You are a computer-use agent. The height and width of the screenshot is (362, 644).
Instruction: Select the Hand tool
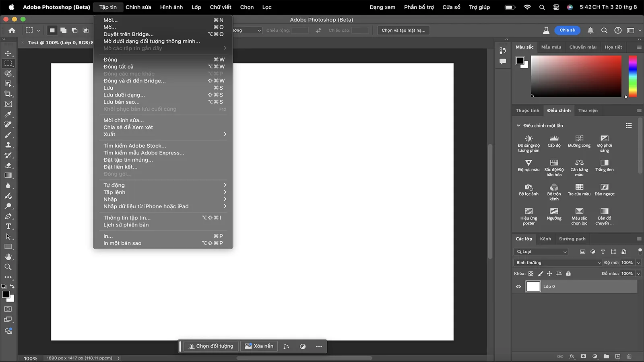8,257
